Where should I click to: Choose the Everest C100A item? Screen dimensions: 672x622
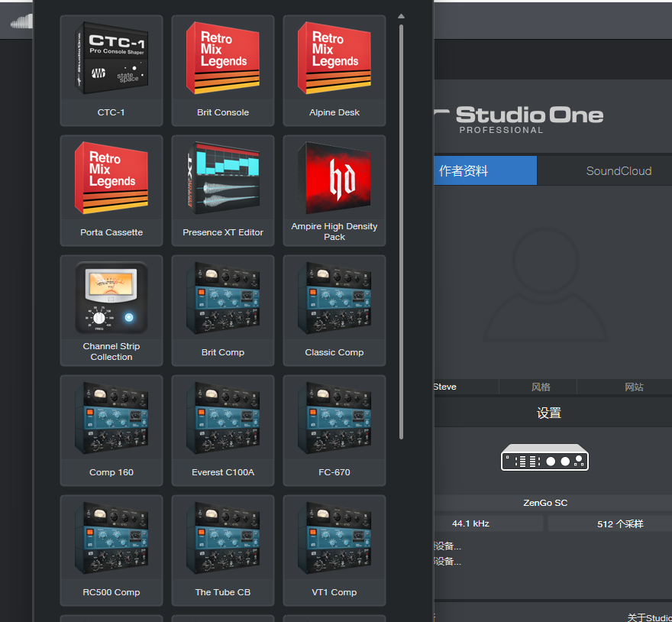coord(223,431)
